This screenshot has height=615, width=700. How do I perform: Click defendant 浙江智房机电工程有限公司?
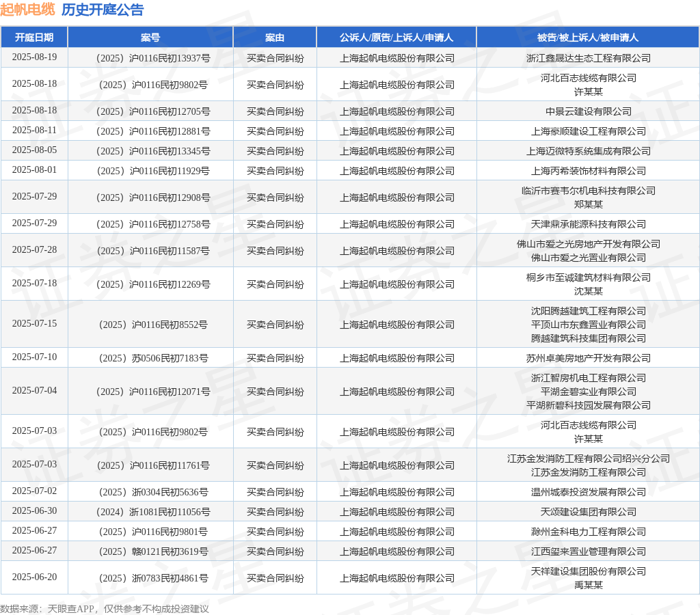[589, 378]
